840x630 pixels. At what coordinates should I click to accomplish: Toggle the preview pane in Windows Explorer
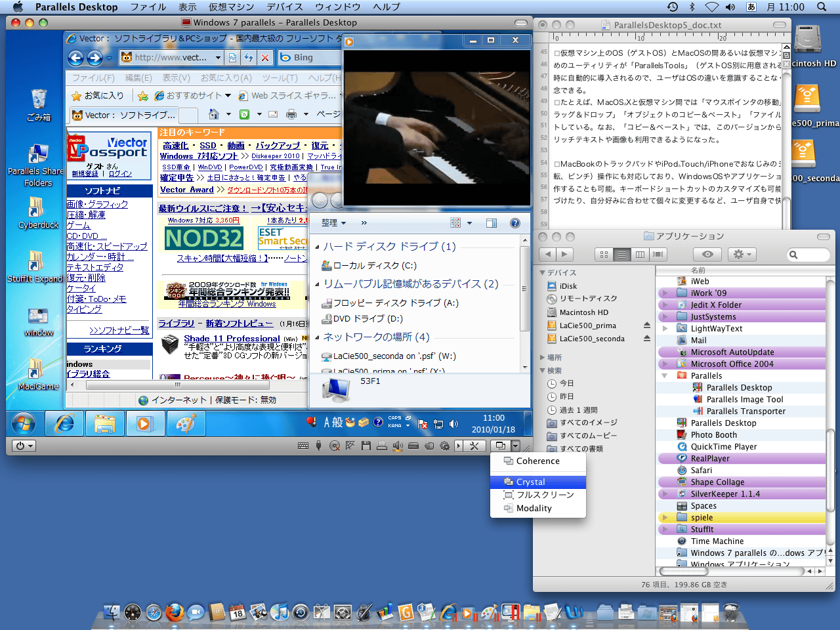point(492,223)
